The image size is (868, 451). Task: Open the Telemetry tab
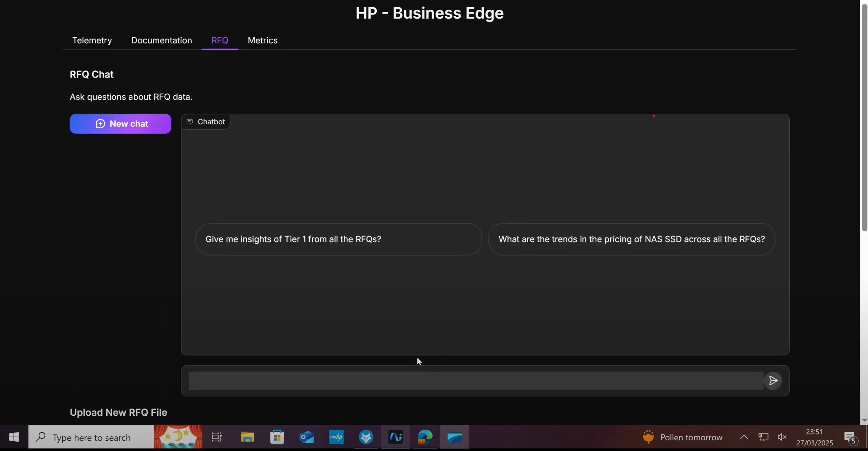tap(92, 40)
